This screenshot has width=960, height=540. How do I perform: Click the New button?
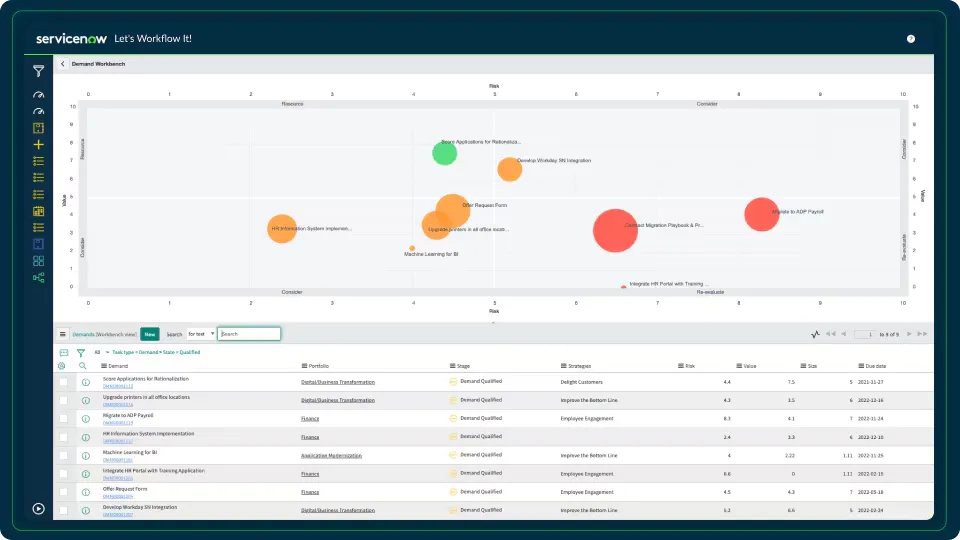pyautogui.click(x=150, y=334)
